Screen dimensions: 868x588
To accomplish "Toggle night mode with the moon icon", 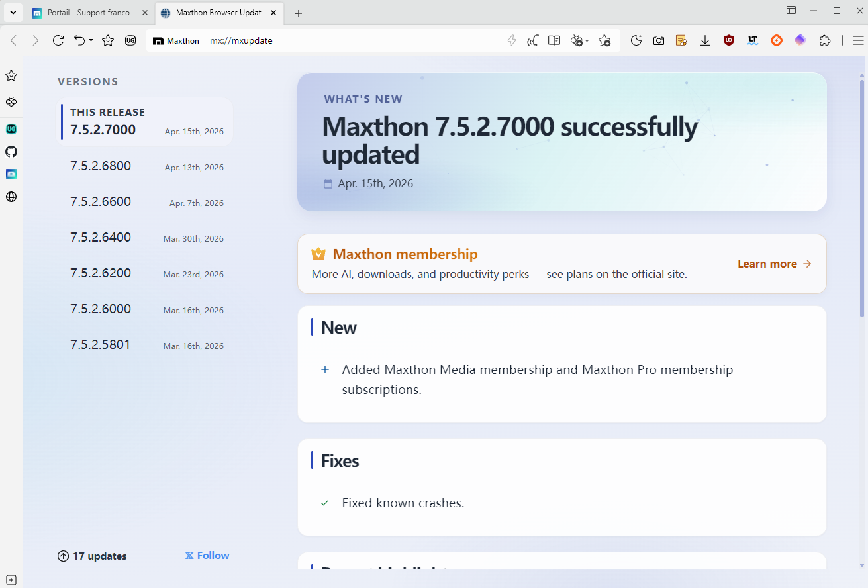I will [636, 40].
